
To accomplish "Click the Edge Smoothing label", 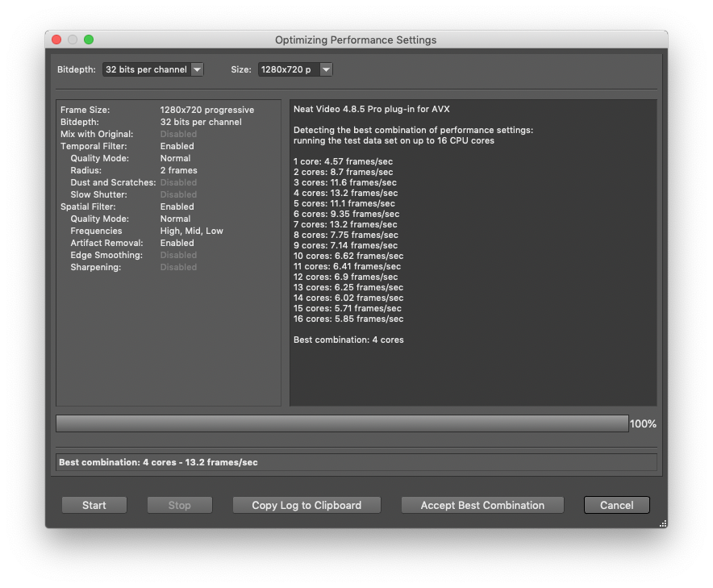I will (106, 255).
